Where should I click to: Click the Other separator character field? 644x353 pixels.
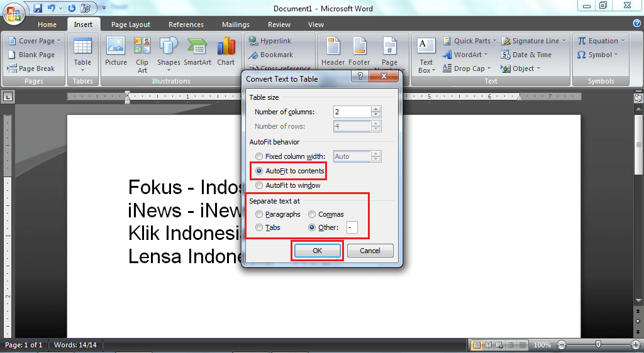(352, 227)
